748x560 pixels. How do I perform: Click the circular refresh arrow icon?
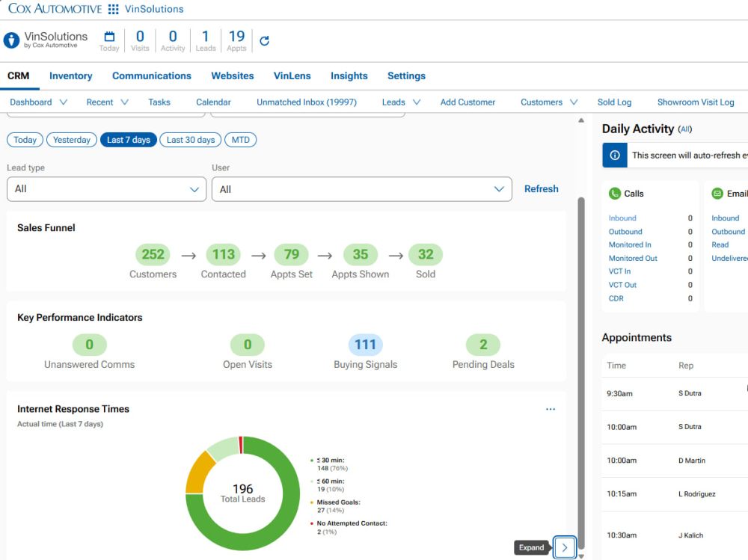pyautogui.click(x=264, y=41)
